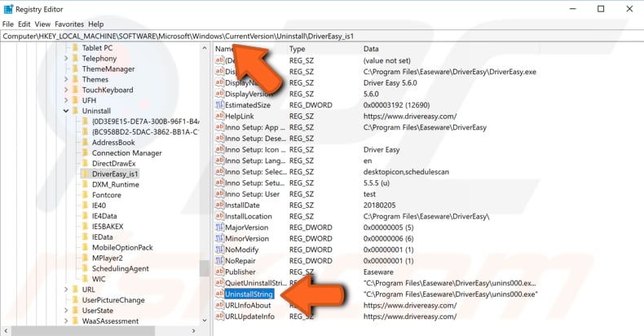Click the URLUpdateInfo string icon
Screen dimensions: 644x336
click(219, 316)
